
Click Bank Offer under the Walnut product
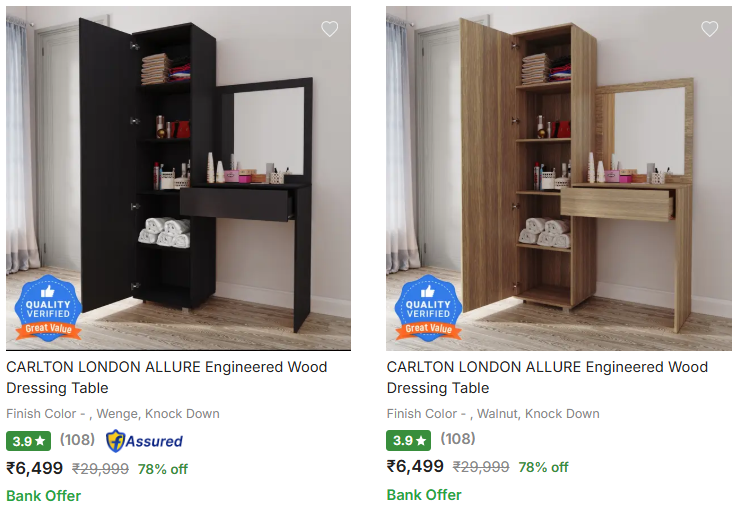click(x=424, y=495)
